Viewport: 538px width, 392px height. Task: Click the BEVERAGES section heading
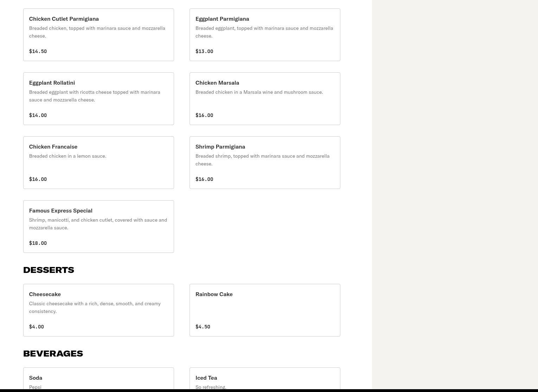(x=53, y=353)
